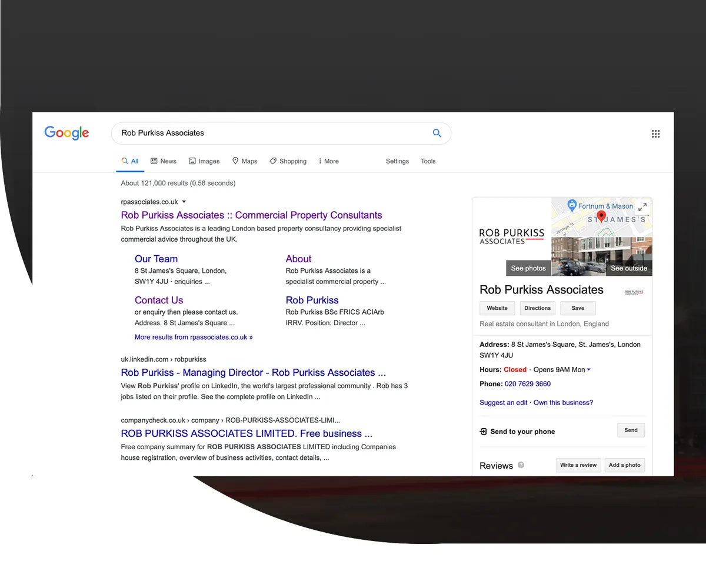Click the About 121,000 results text

178,183
